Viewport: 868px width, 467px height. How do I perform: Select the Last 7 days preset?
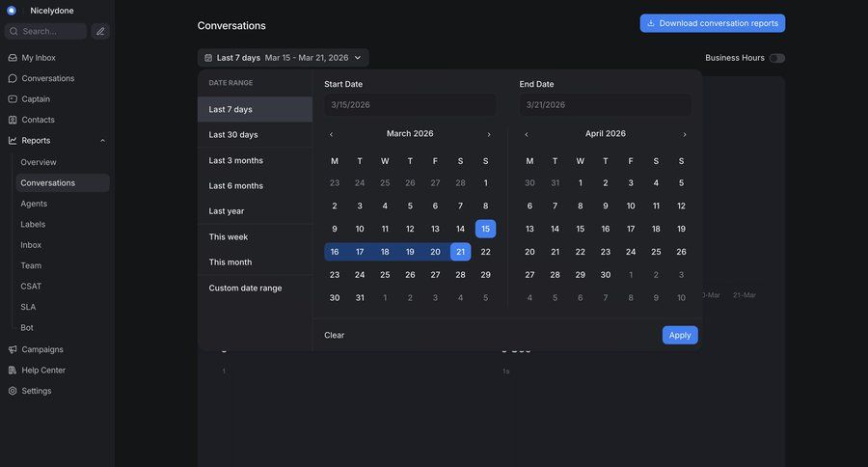coord(255,110)
